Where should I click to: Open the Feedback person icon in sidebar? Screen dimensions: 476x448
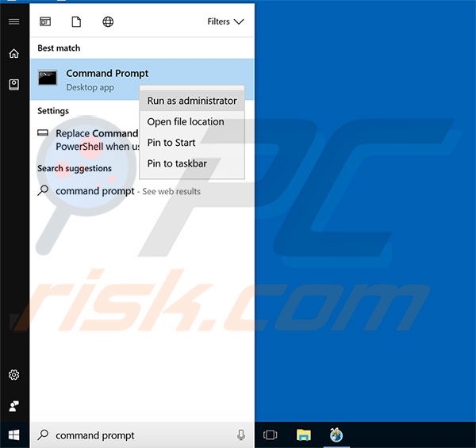(14, 406)
